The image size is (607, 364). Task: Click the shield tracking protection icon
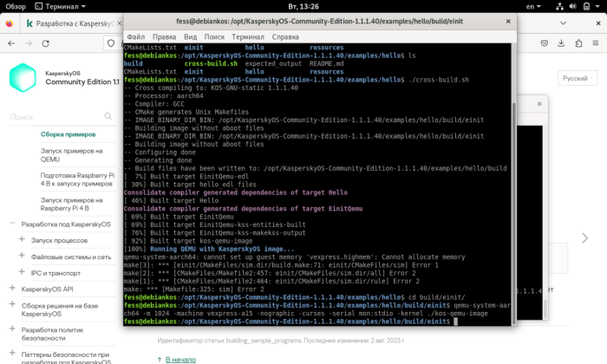pyautogui.click(x=111, y=43)
